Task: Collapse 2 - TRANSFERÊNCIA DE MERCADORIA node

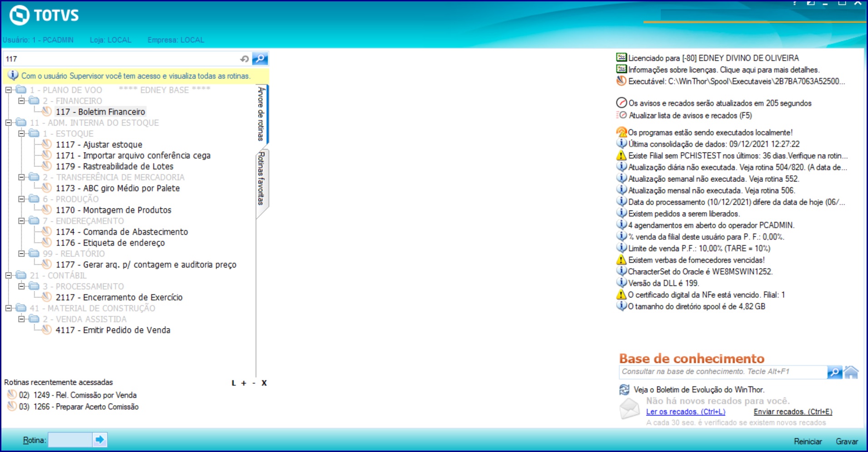Action: click(21, 177)
